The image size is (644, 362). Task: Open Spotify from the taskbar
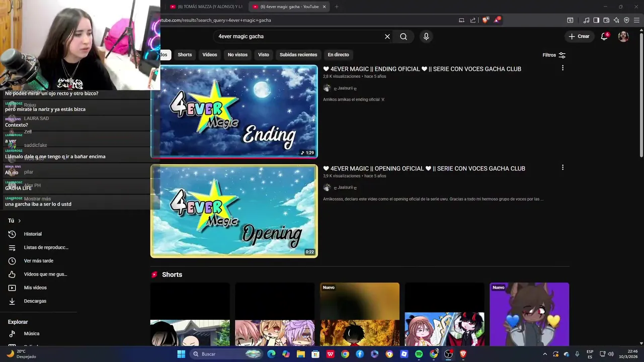click(419, 354)
